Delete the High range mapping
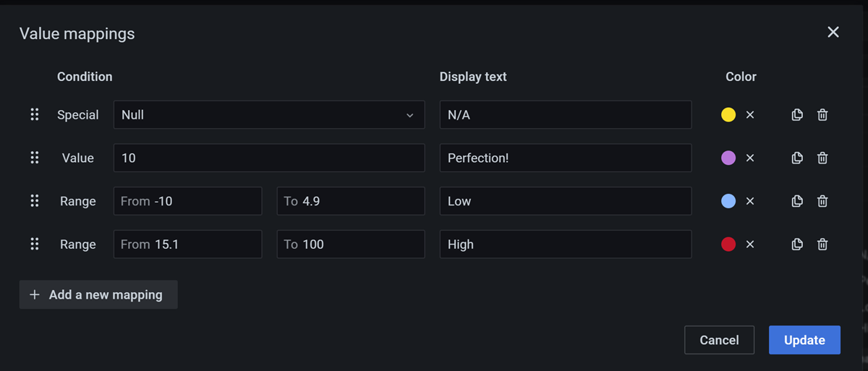This screenshot has width=868, height=371. tap(822, 244)
